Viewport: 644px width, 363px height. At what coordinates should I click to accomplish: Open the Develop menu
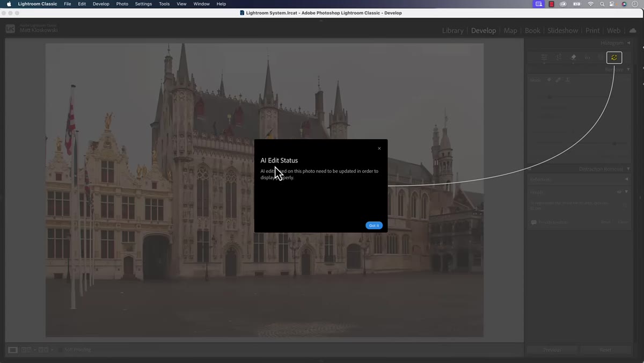point(101,4)
